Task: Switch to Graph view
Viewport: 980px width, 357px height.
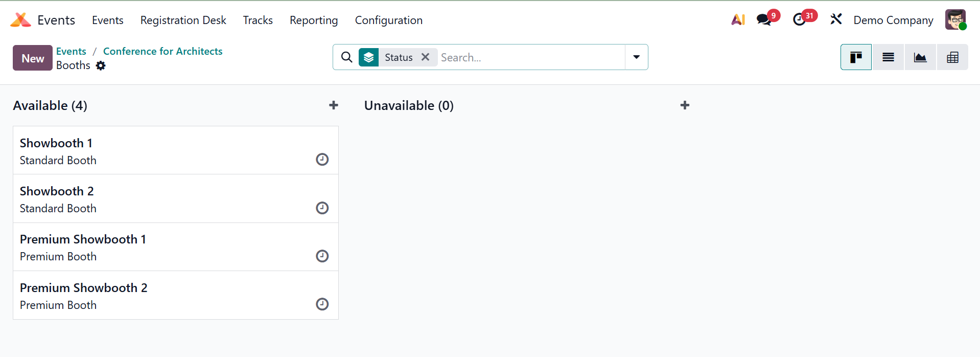Action: tap(920, 57)
